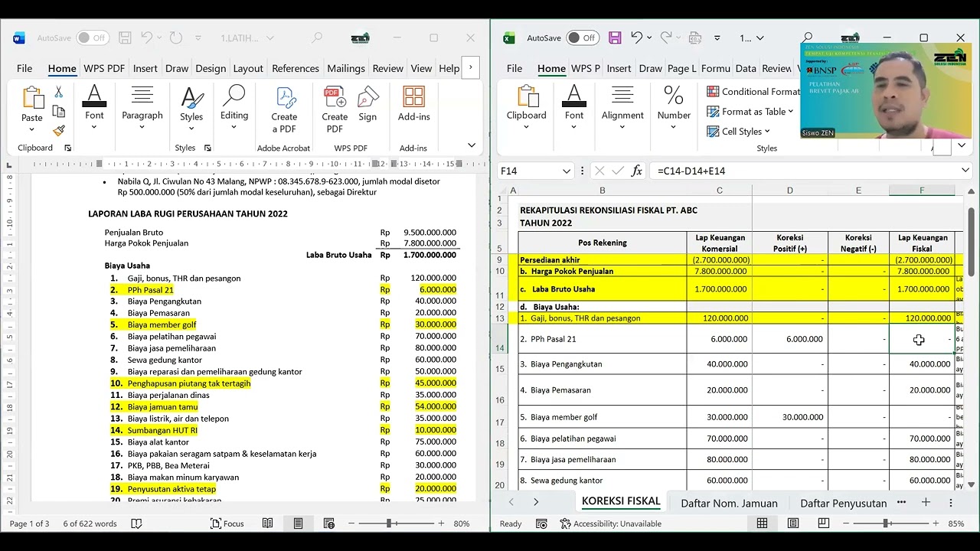Open Add-ins in Word ribbon
This screenshot has height=551, width=980.
tap(413, 105)
